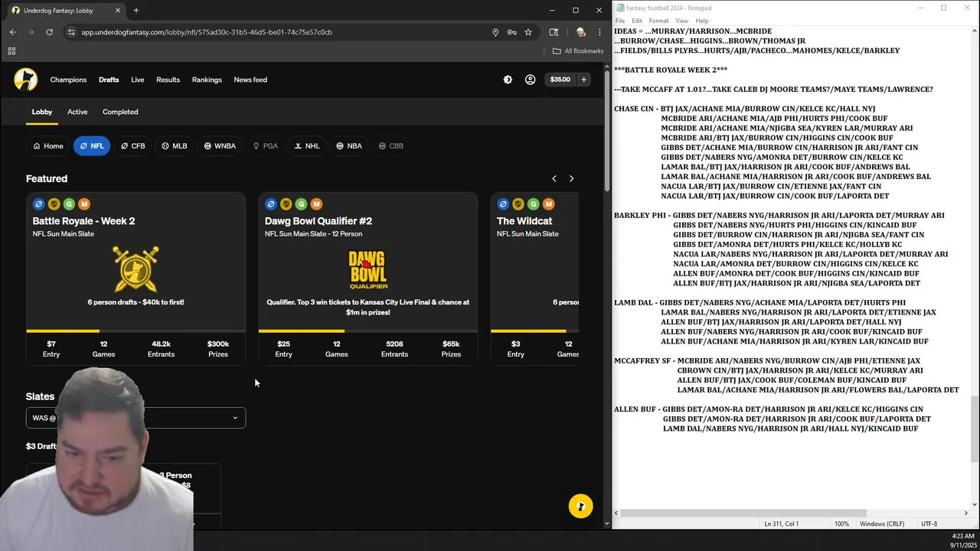Open the Dawg Bowl Qualifier #2 card
The width and height of the screenshot is (980, 551).
tap(368, 279)
